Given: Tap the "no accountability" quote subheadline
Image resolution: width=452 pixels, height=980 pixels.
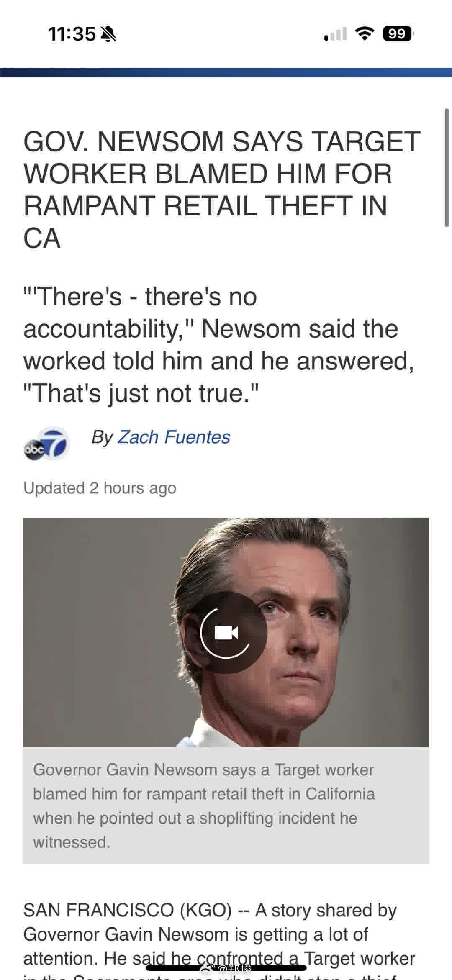Looking at the screenshot, I should point(219,345).
